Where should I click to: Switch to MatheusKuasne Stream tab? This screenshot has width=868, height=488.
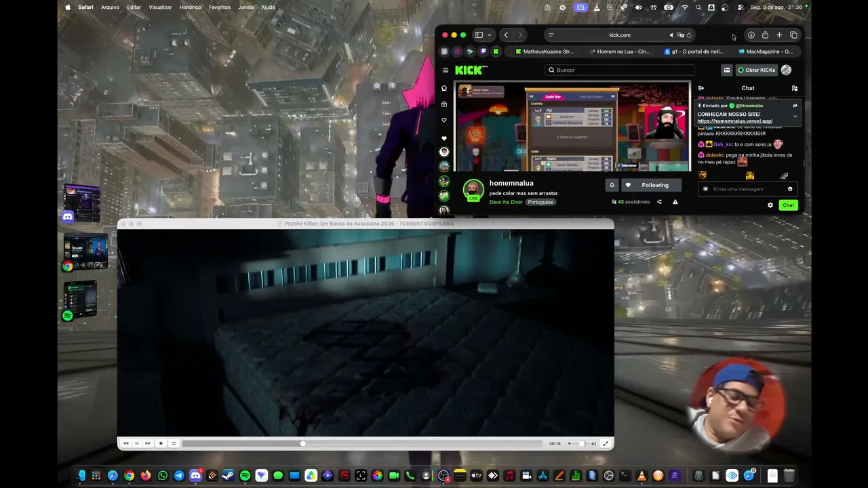click(x=545, y=52)
